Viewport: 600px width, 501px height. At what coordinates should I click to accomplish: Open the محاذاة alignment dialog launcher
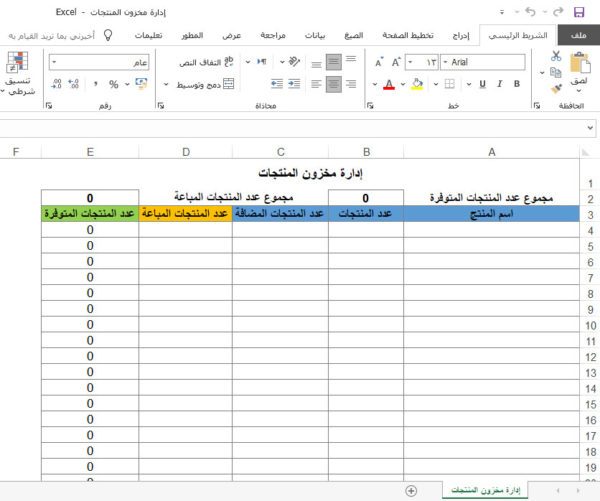(161, 105)
